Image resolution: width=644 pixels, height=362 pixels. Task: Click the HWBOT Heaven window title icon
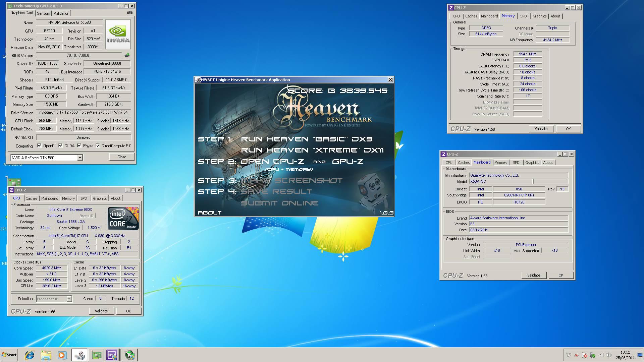click(x=198, y=80)
